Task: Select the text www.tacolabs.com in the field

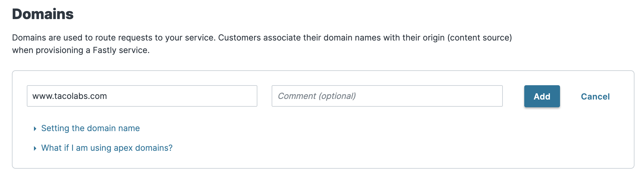Action: (x=71, y=96)
